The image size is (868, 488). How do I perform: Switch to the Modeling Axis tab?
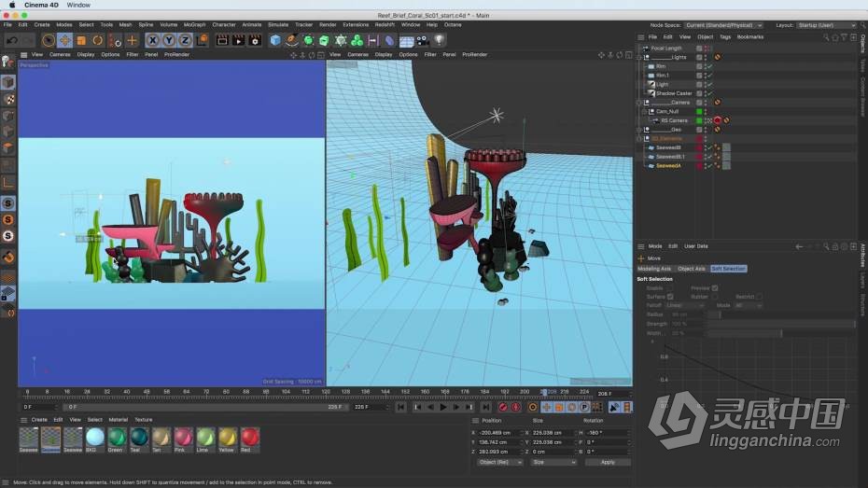click(654, 269)
